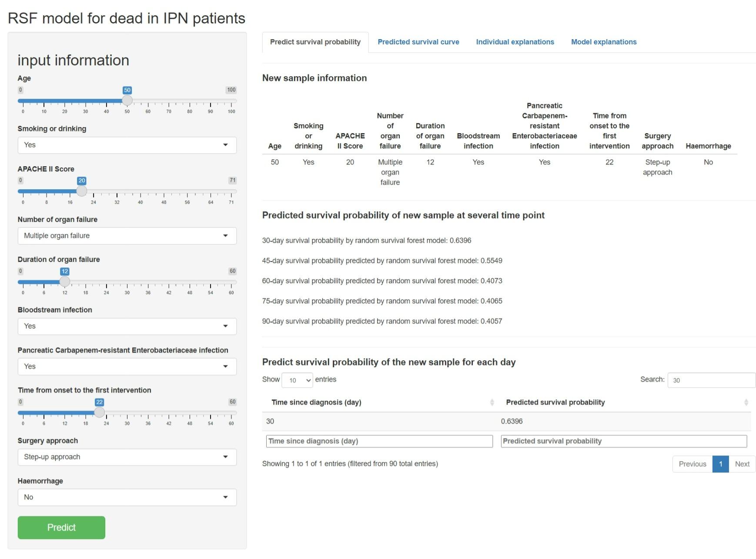Click the Duration of organ failure slider handle
This screenshot has width=756, height=559.
coord(65,281)
